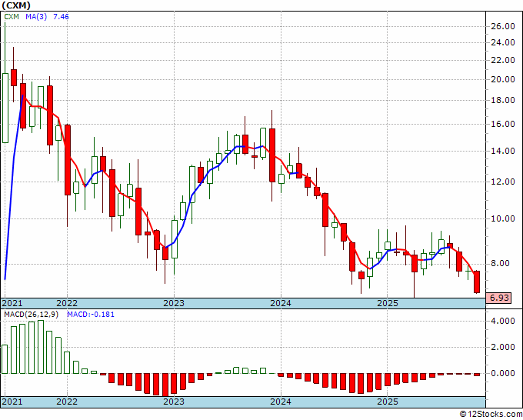The width and height of the screenshot is (523, 420).
Task: Click the red 6.93 current price tag
Action: click(x=499, y=298)
